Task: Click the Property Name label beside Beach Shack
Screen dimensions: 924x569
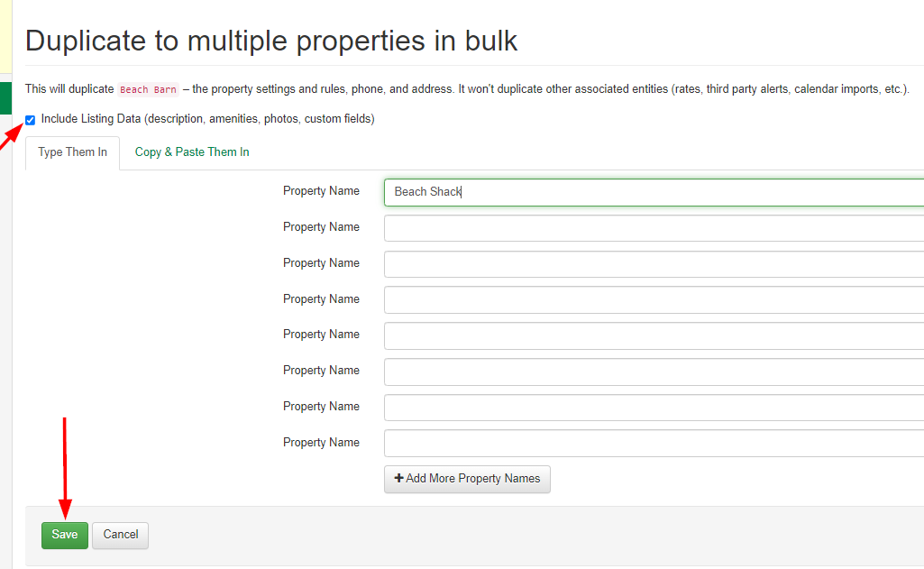Action: tap(321, 191)
